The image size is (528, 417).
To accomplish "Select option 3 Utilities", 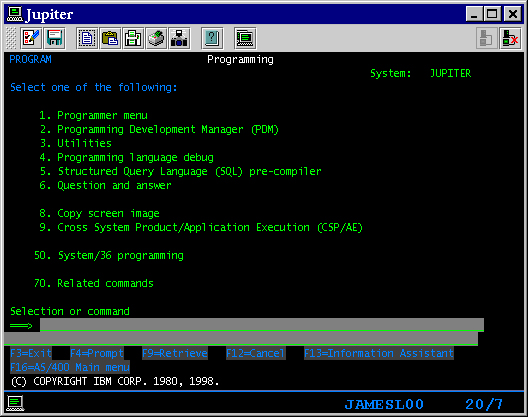I will [75, 143].
